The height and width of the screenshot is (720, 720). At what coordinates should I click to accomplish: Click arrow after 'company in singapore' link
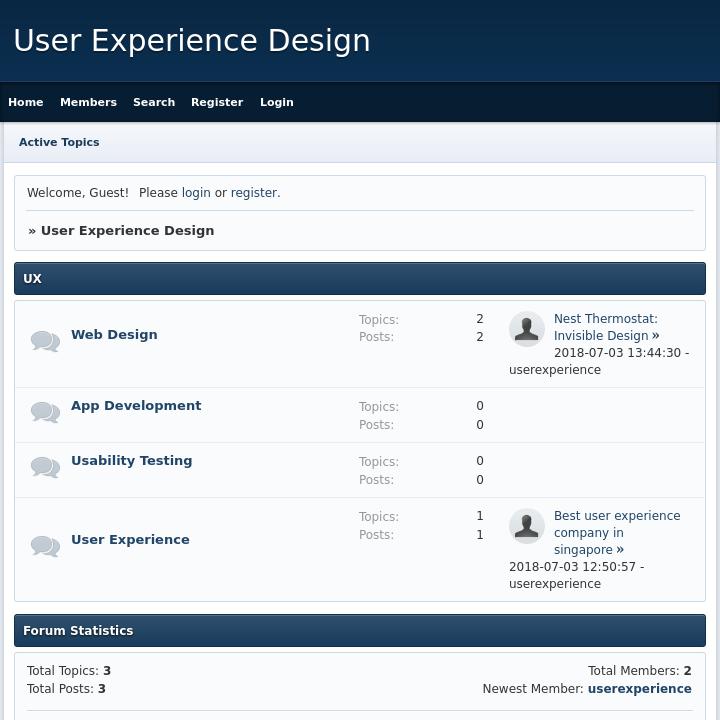pos(620,550)
